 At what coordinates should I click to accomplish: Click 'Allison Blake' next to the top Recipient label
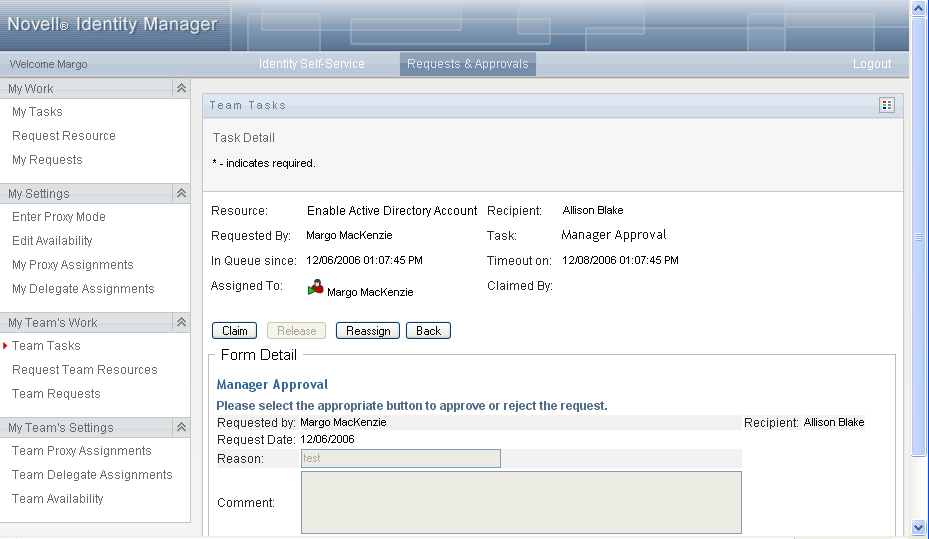click(593, 210)
